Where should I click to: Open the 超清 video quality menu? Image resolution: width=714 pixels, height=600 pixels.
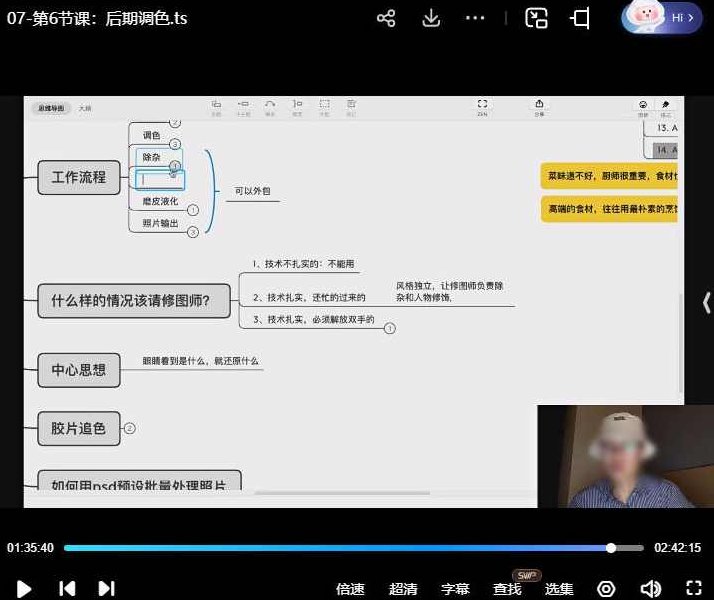click(x=403, y=589)
